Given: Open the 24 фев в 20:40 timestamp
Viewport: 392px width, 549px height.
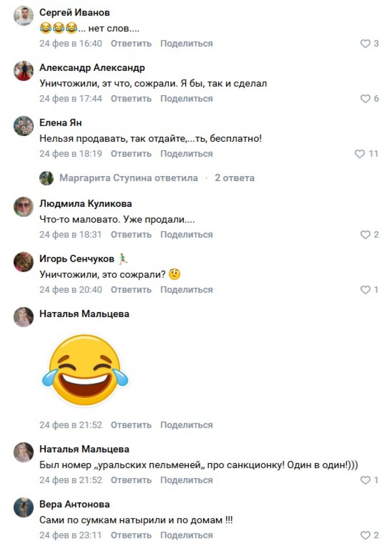Looking at the screenshot, I should (70, 290).
